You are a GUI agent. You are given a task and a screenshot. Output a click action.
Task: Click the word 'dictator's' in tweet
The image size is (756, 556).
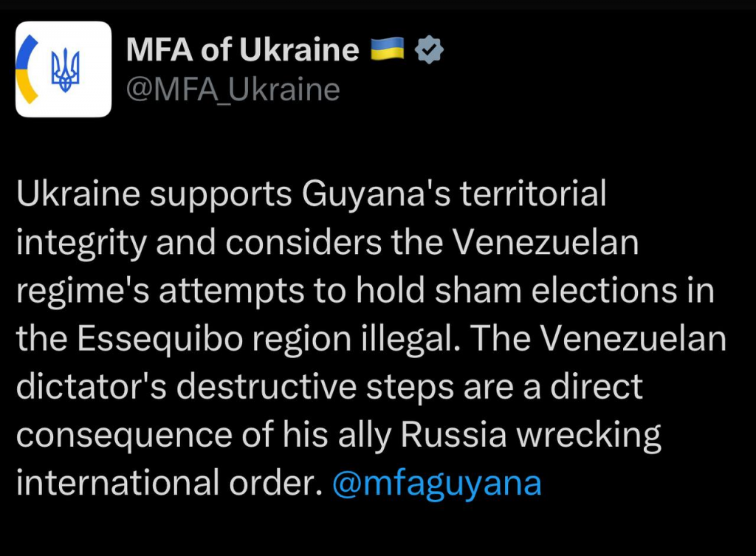click(91, 387)
